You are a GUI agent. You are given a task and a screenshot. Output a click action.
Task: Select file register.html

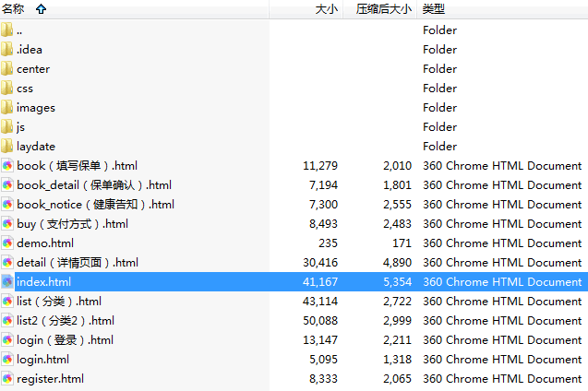[x=50, y=379]
